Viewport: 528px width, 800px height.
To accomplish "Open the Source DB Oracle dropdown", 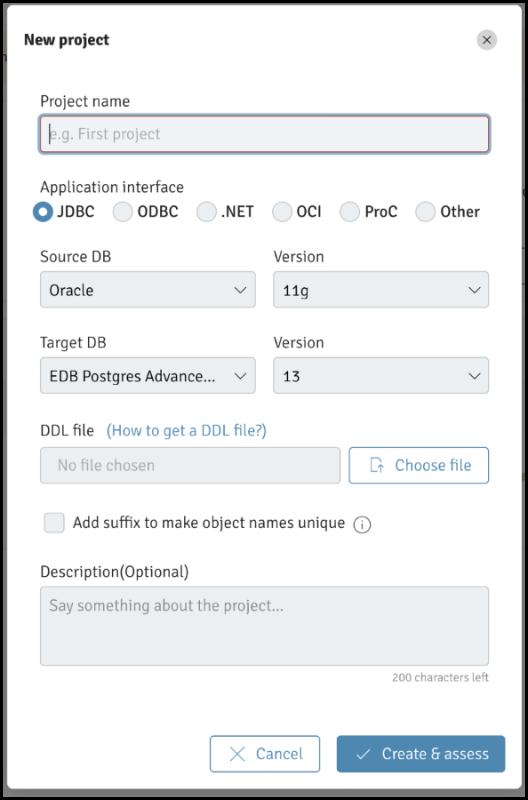I will pos(148,289).
